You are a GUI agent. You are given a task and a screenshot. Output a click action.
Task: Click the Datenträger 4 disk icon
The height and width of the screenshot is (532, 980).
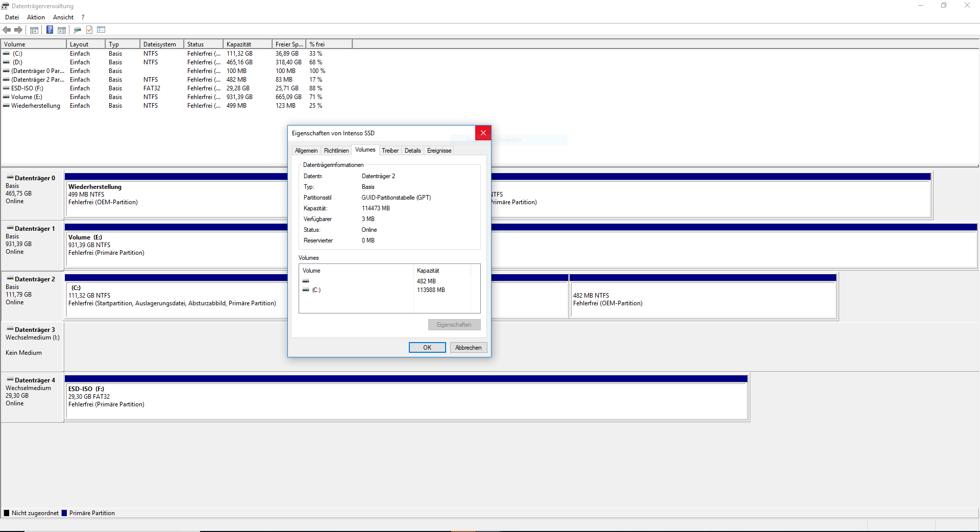(x=10, y=380)
